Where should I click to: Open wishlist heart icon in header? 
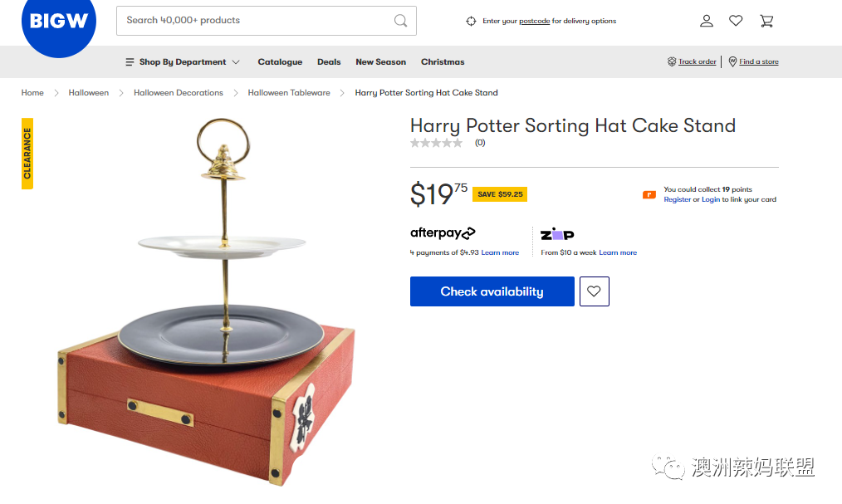coord(736,21)
